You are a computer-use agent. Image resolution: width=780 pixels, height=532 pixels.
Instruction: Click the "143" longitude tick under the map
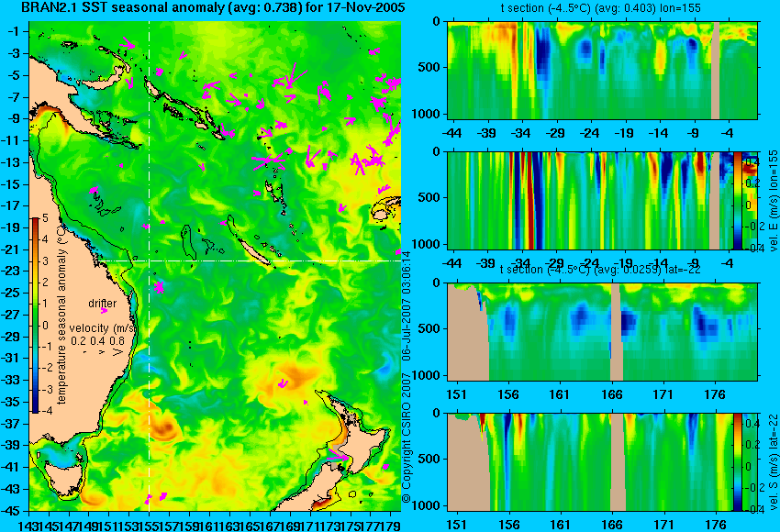point(30,525)
